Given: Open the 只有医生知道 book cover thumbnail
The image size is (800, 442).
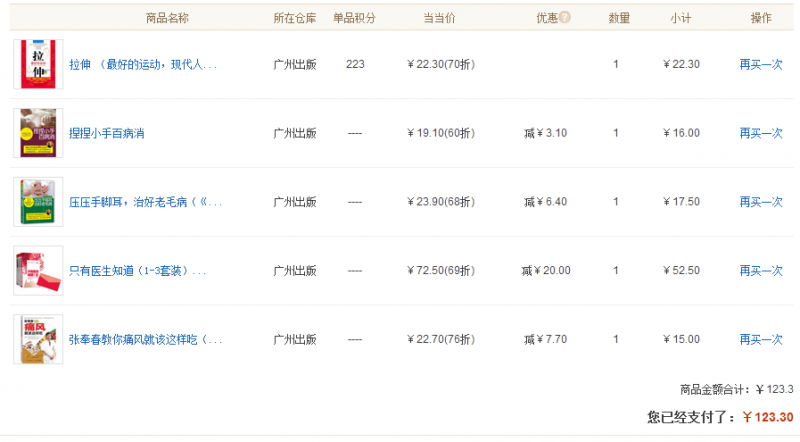Looking at the screenshot, I should click(x=38, y=270).
